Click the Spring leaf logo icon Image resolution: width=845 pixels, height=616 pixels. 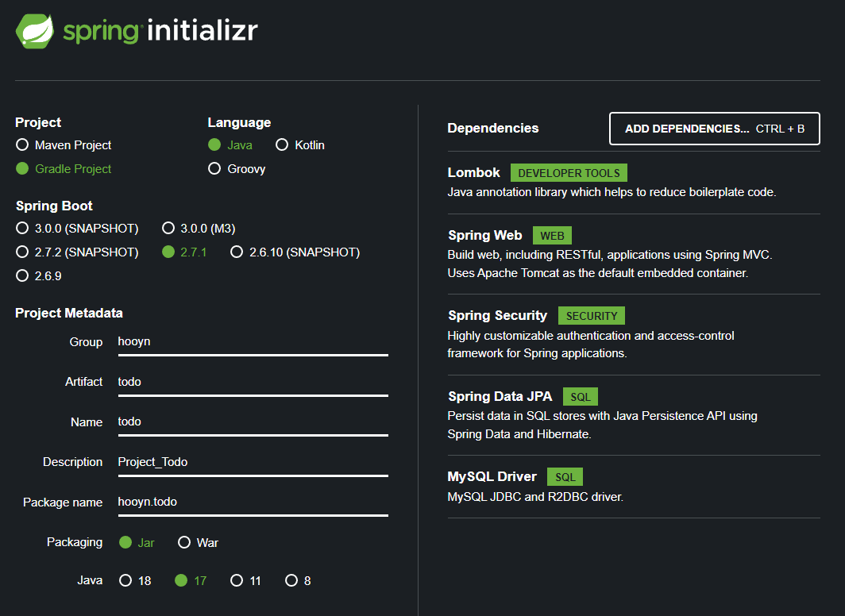[x=35, y=31]
